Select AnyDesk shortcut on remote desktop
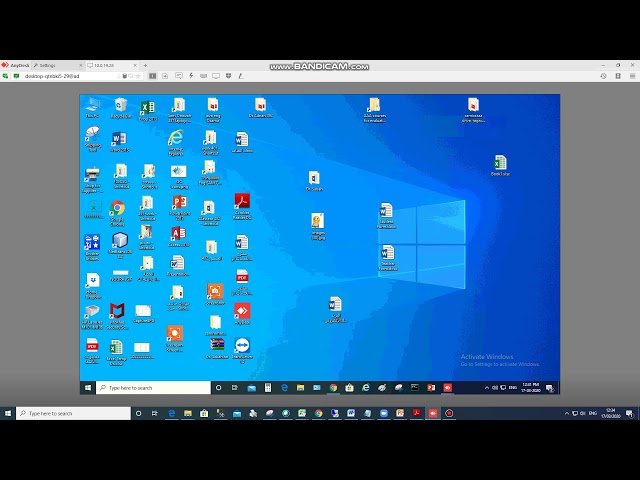 tap(242, 313)
